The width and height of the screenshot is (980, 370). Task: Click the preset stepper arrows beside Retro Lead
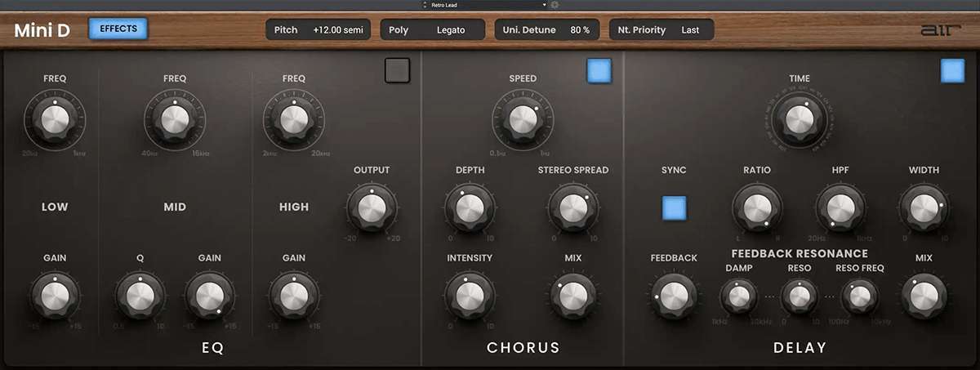coord(424,5)
